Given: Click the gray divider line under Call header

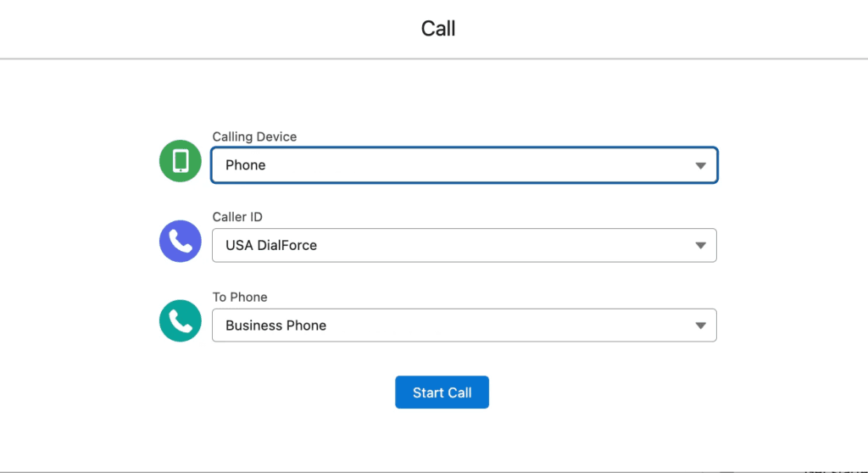Looking at the screenshot, I should coord(434,58).
